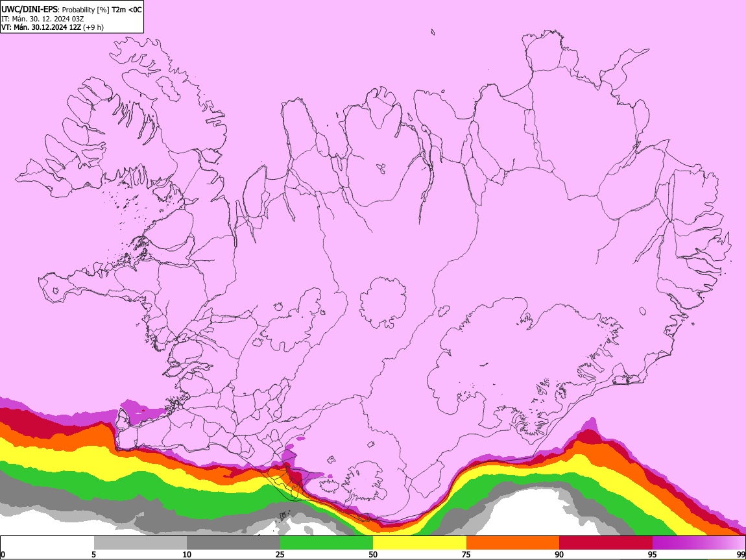Click the red 90–95% legend swatch
Viewport: 746px width, 560px height.
(x=606, y=543)
